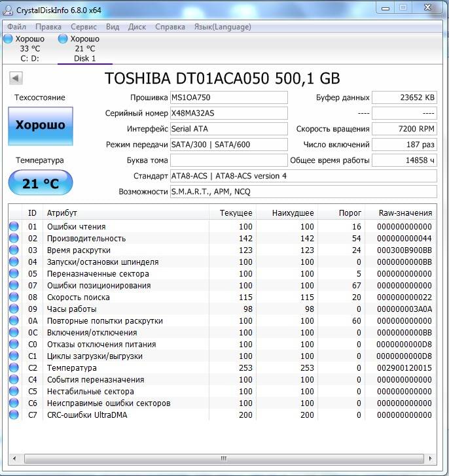
Task: Click the Прошивка firmware field
Action: pos(228,97)
